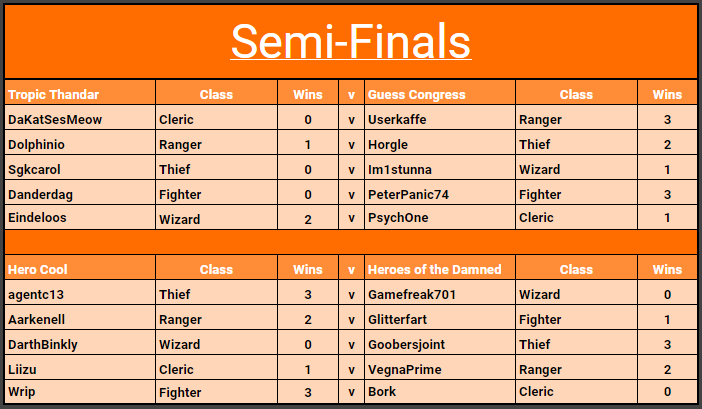This screenshot has width=702, height=409.
Task: Select the Gamefreak701 player cell
Action: [x=440, y=293]
